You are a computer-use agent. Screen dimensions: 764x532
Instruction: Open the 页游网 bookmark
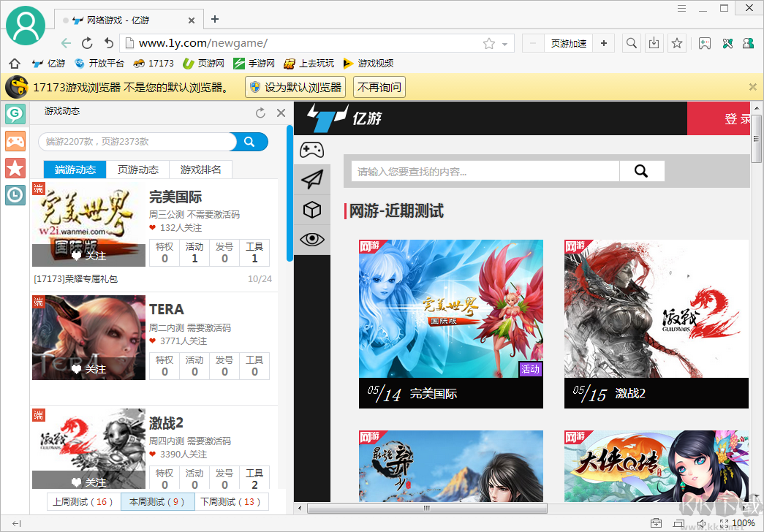pyautogui.click(x=203, y=64)
